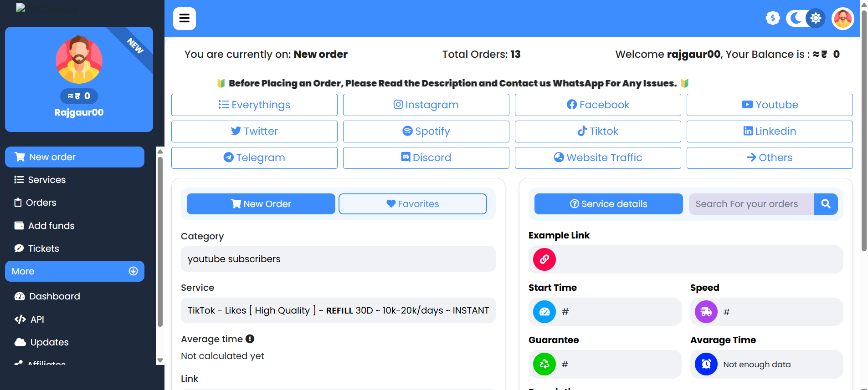This screenshot has width=868, height=390.
Task: Filter services by Instagram
Action: pyautogui.click(x=426, y=105)
